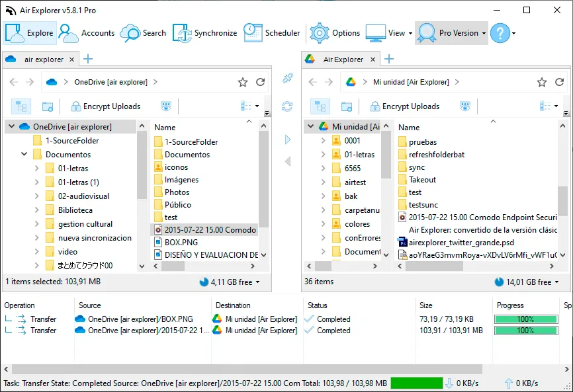Add a new tab in right pane
This screenshot has width=573, height=392.
point(389,59)
